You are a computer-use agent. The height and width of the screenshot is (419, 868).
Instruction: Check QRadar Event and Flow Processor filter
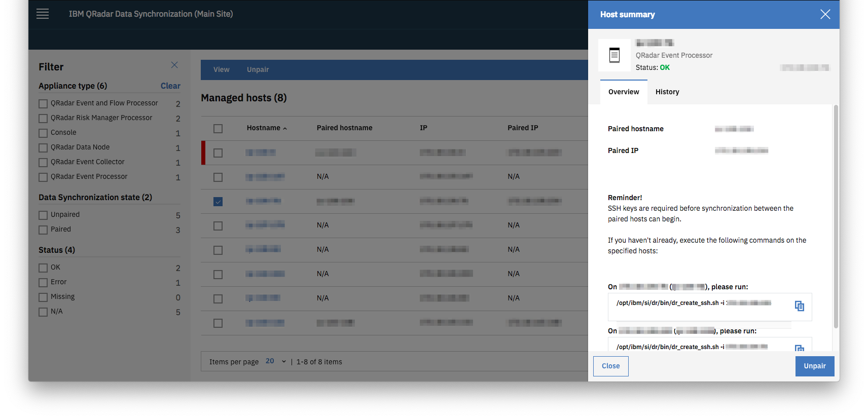tap(43, 104)
